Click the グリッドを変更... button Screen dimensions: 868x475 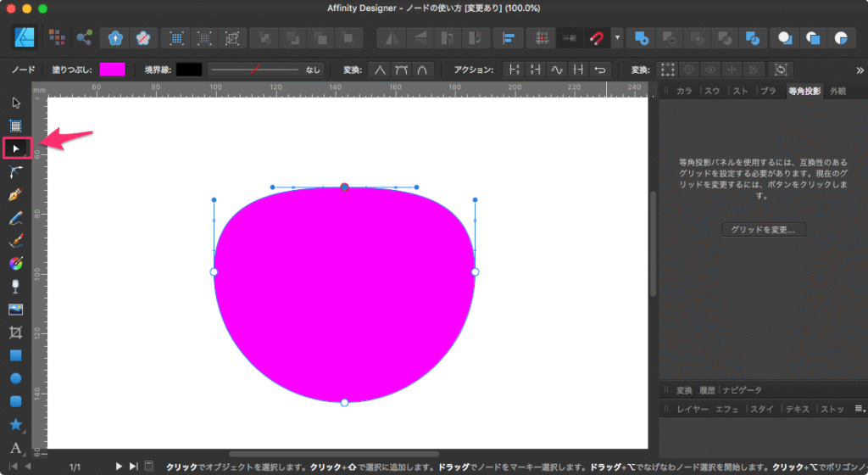pyautogui.click(x=764, y=230)
